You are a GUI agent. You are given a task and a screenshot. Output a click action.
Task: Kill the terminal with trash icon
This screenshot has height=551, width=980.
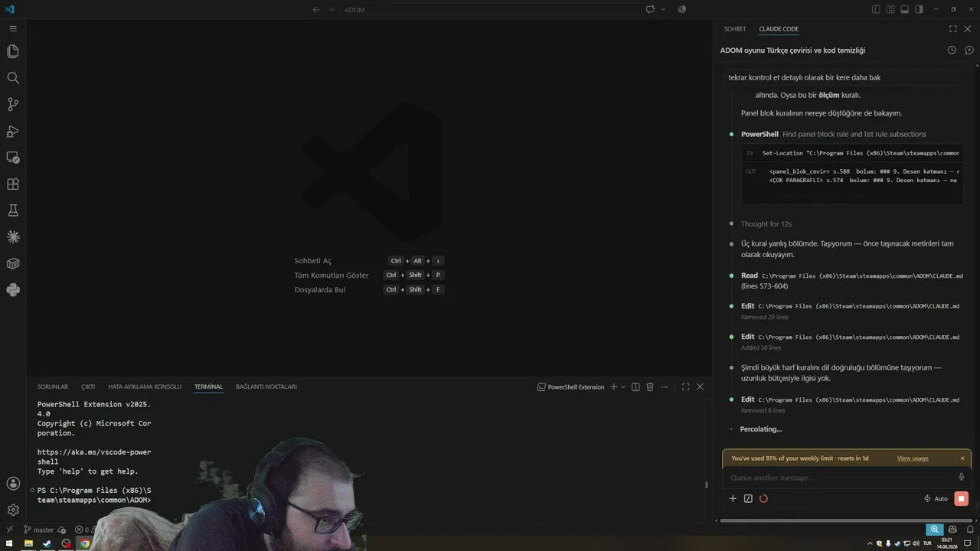[650, 387]
